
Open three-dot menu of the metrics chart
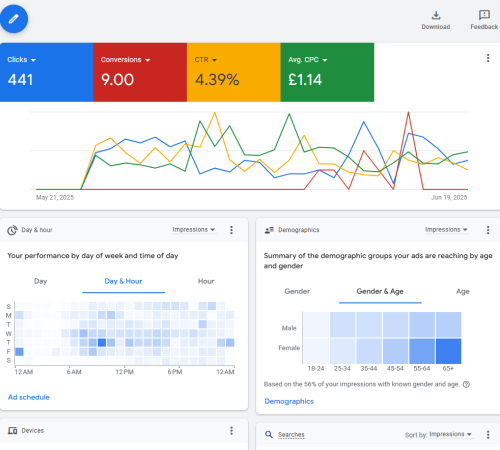click(x=488, y=58)
